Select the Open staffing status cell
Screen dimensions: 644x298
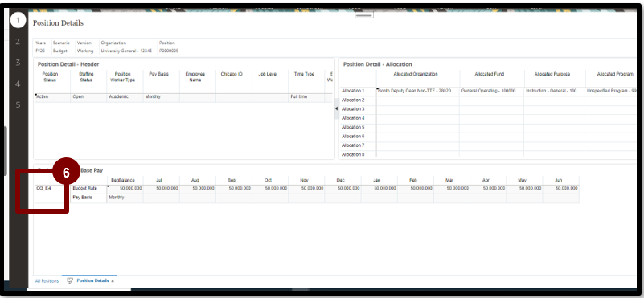coord(88,97)
